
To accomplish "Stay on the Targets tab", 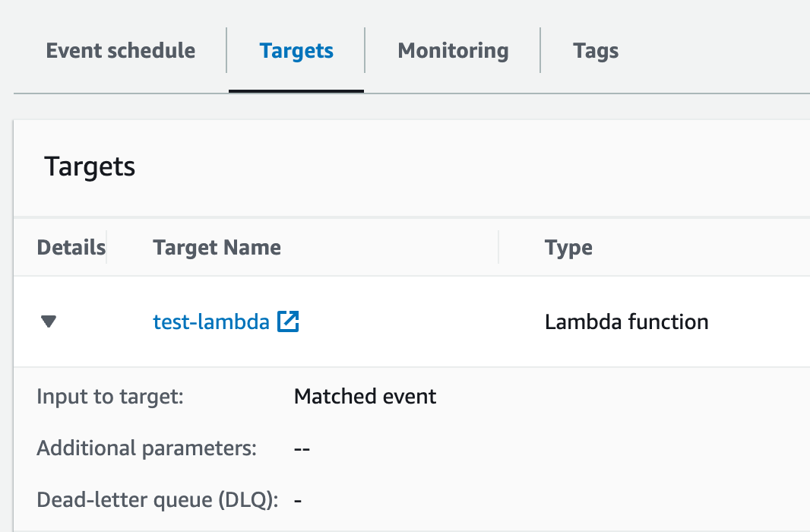I will coord(296,50).
